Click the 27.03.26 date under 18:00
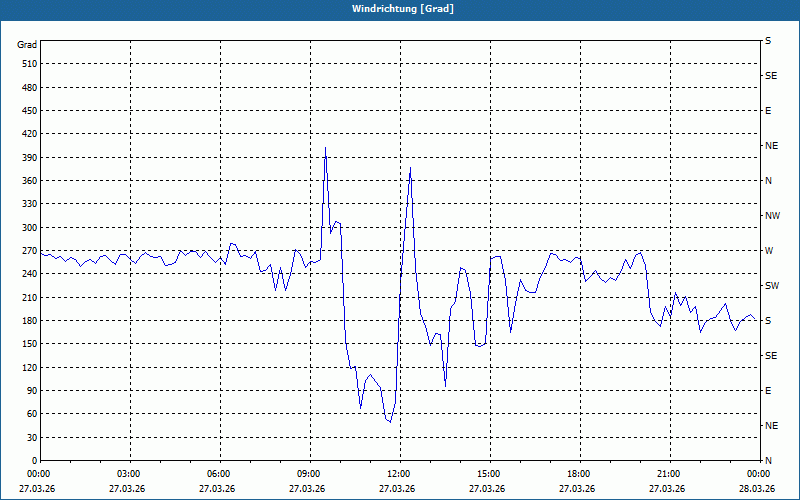 (x=577, y=489)
